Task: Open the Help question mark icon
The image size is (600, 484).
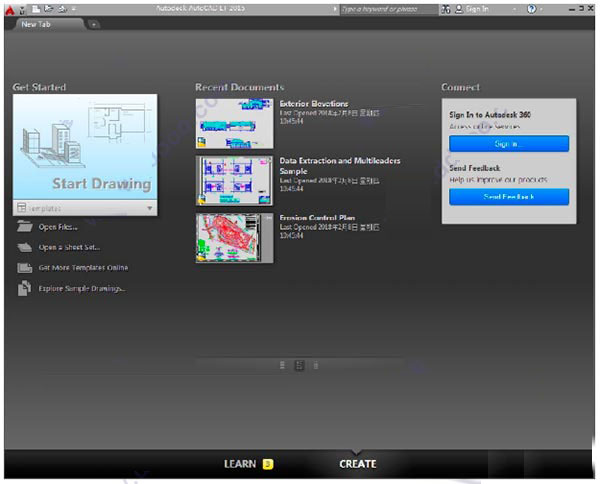Action: [531, 9]
